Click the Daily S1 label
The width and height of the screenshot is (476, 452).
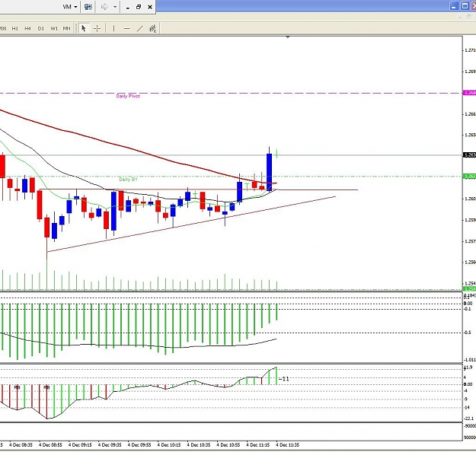click(128, 180)
